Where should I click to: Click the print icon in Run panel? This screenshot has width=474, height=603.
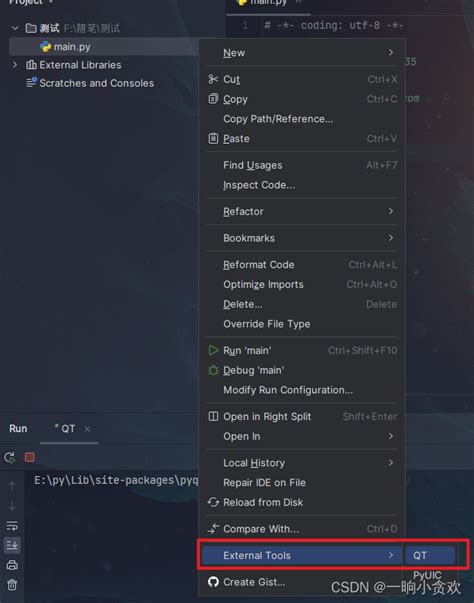pos(12,565)
